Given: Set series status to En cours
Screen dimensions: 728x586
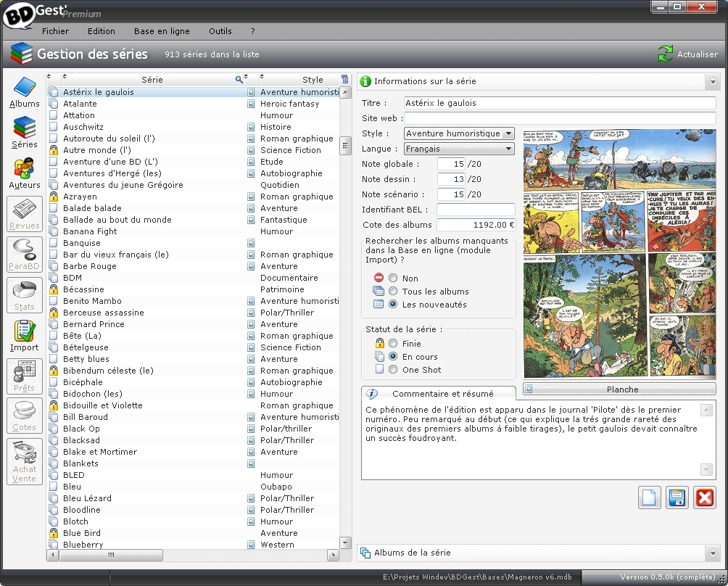Looking at the screenshot, I should 393,356.
